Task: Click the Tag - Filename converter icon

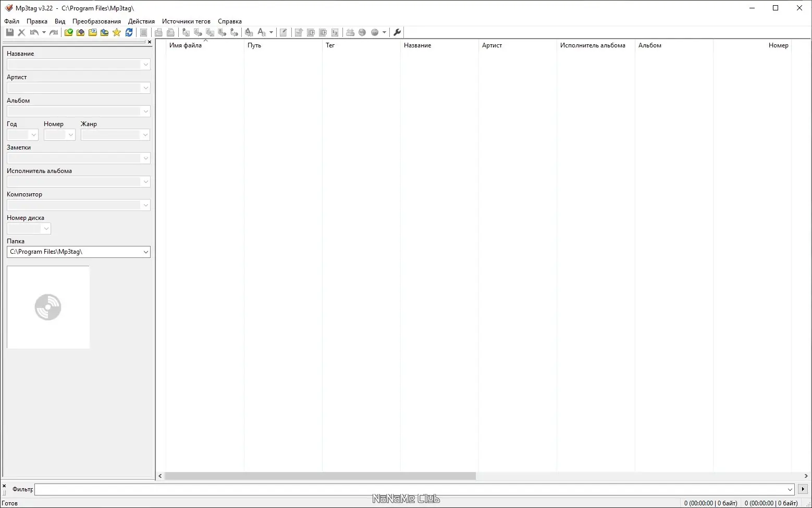Action: [x=186, y=32]
